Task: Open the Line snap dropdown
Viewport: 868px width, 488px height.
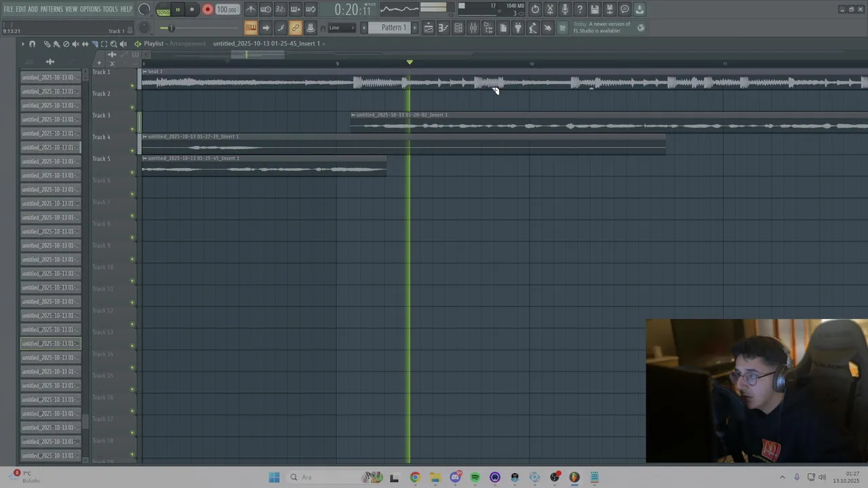Action: pos(342,28)
